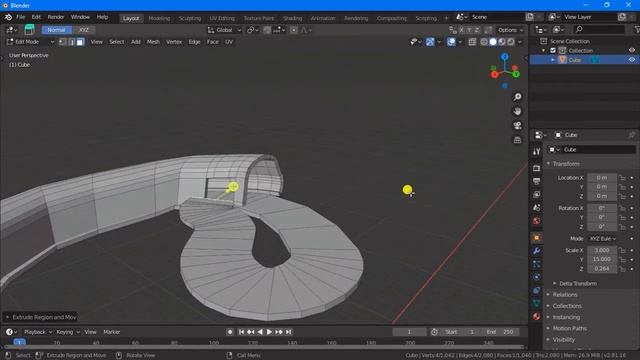Image resolution: width=640 pixels, height=360 pixels.
Task: Toggle visibility eye of Cube object
Action: pos(632,60)
